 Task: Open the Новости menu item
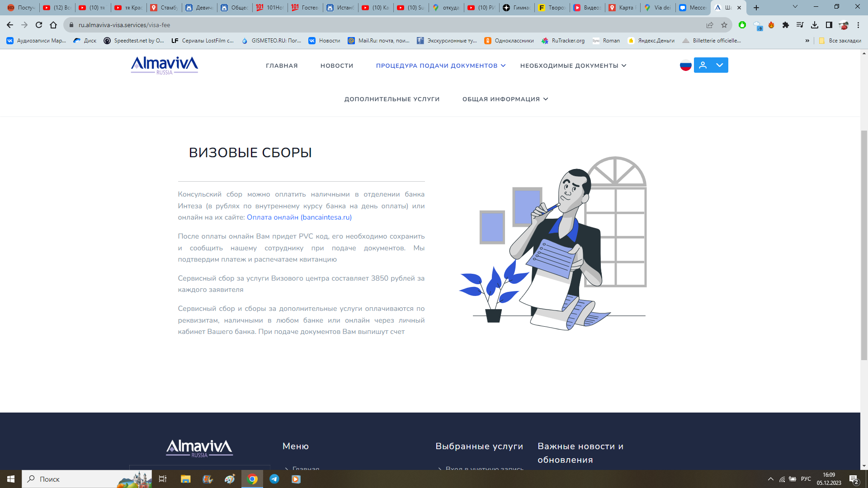pyautogui.click(x=337, y=66)
